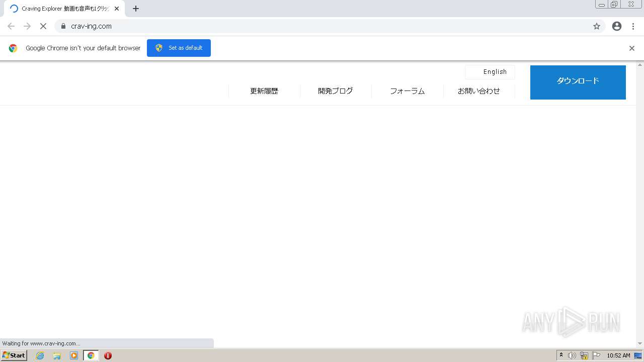Click the red Opera-like taskbar icon
644x362 pixels.
108,355
